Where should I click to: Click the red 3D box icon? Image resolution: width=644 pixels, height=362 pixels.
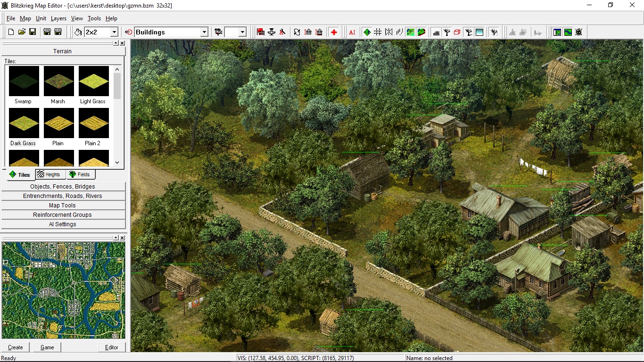457,32
